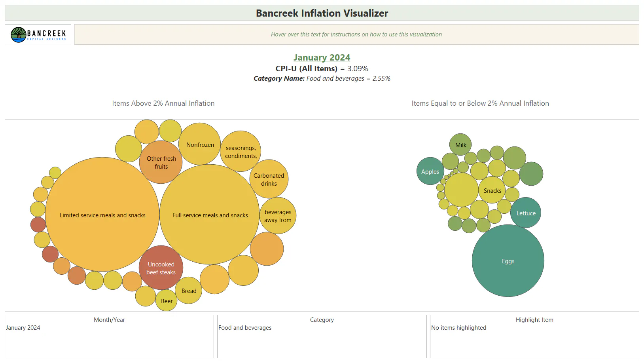
Task: Click the Apples bubble
Action: [430, 171]
